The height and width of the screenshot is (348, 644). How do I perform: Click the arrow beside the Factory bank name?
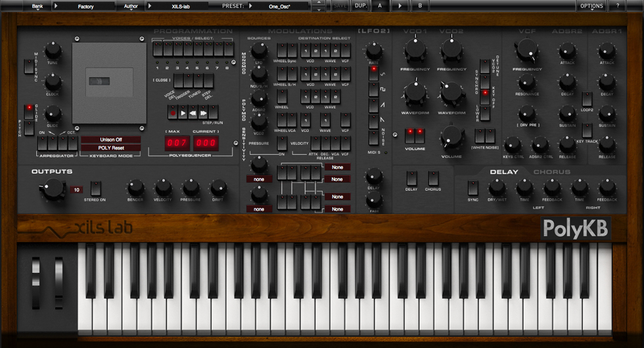(x=57, y=6)
